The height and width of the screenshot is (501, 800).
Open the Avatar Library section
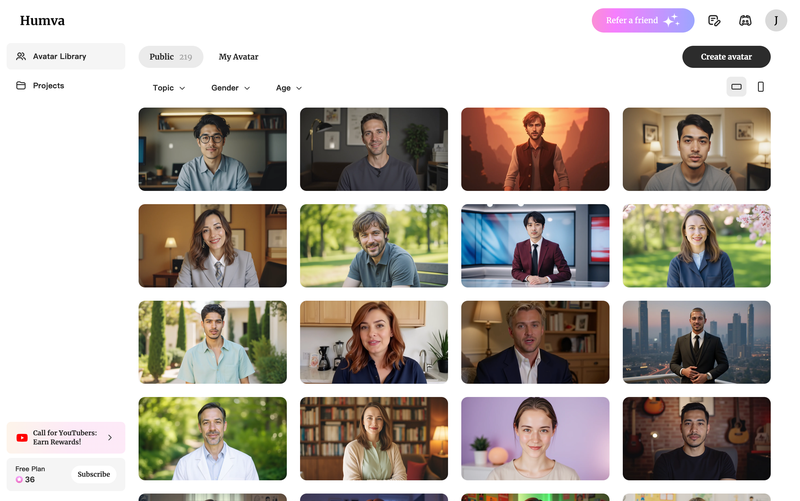pyautogui.click(x=66, y=56)
